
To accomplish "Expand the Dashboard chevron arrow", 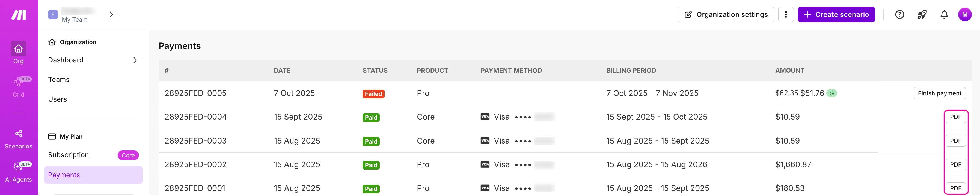I will (135, 60).
